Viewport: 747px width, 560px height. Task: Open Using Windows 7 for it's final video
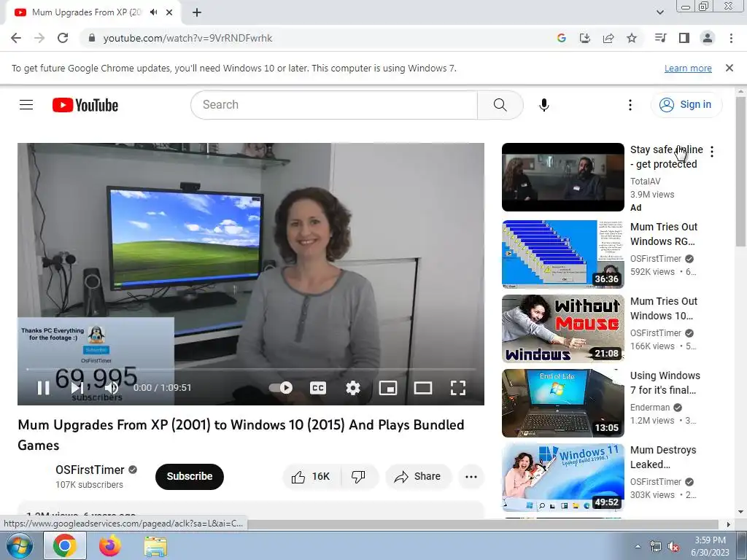coord(665,383)
